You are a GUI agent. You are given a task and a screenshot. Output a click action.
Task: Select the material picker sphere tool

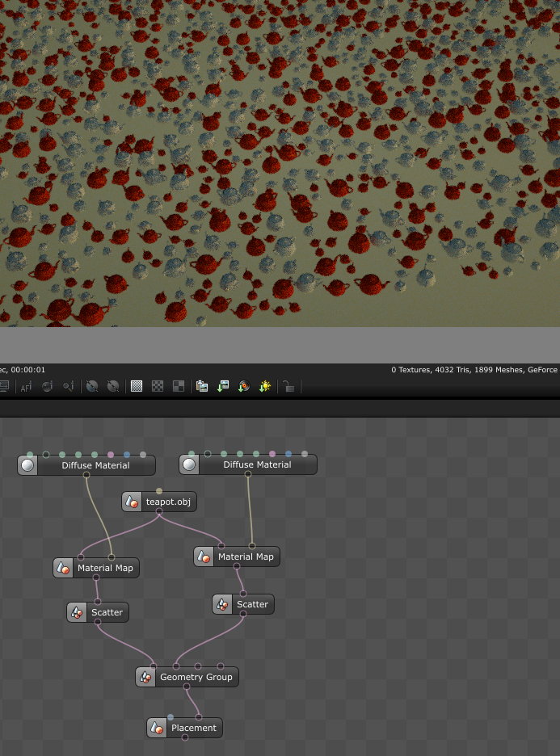(47, 386)
